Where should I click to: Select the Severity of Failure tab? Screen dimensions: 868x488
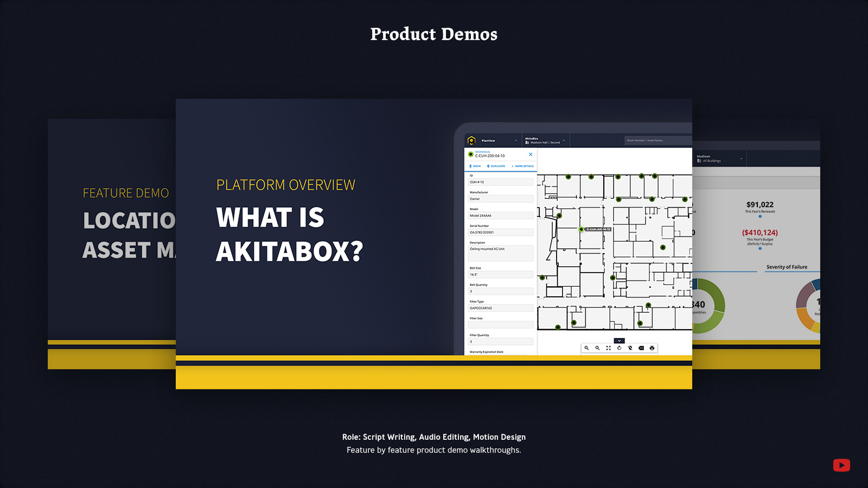point(787,267)
